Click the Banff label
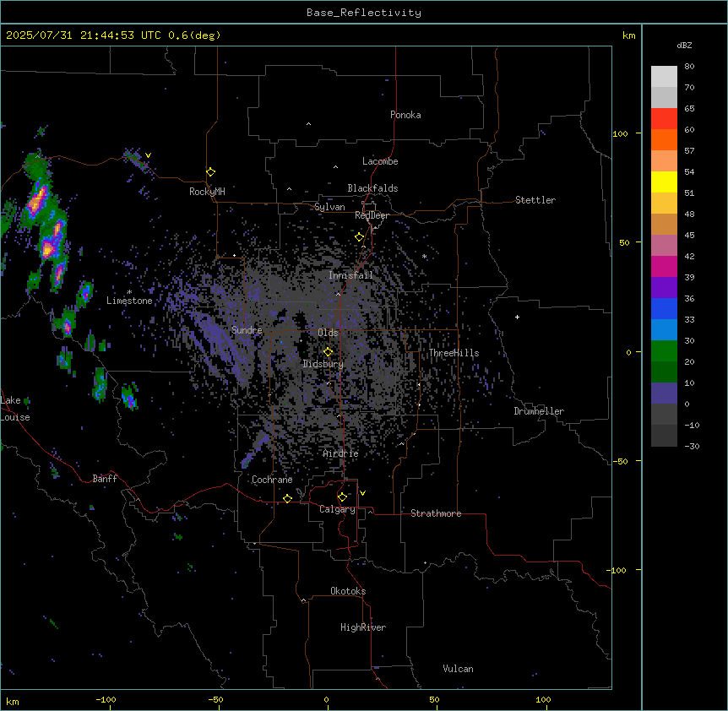728x711 pixels. pos(105,479)
